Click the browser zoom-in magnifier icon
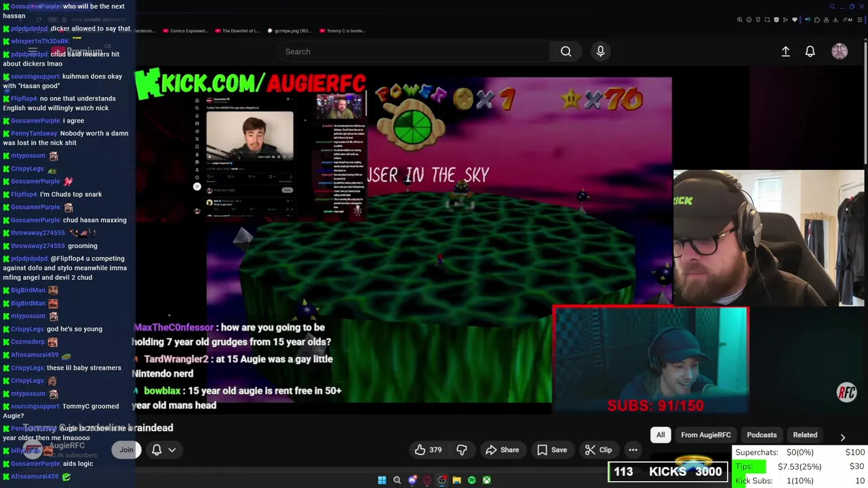Screen dimensions: 868x488 [x=740, y=20]
